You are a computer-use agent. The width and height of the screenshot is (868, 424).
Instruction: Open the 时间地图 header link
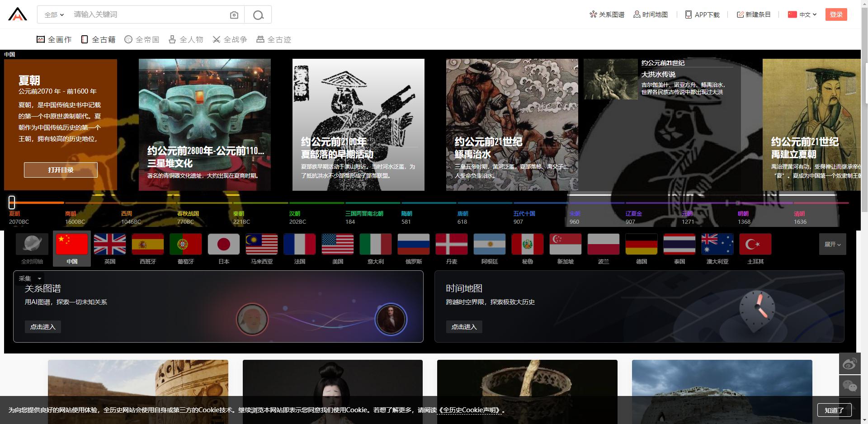coord(650,14)
